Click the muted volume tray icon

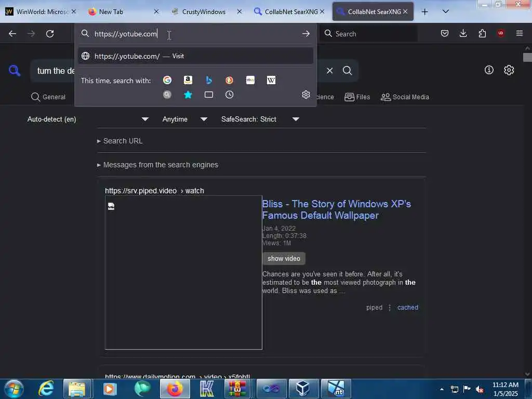click(480, 390)
